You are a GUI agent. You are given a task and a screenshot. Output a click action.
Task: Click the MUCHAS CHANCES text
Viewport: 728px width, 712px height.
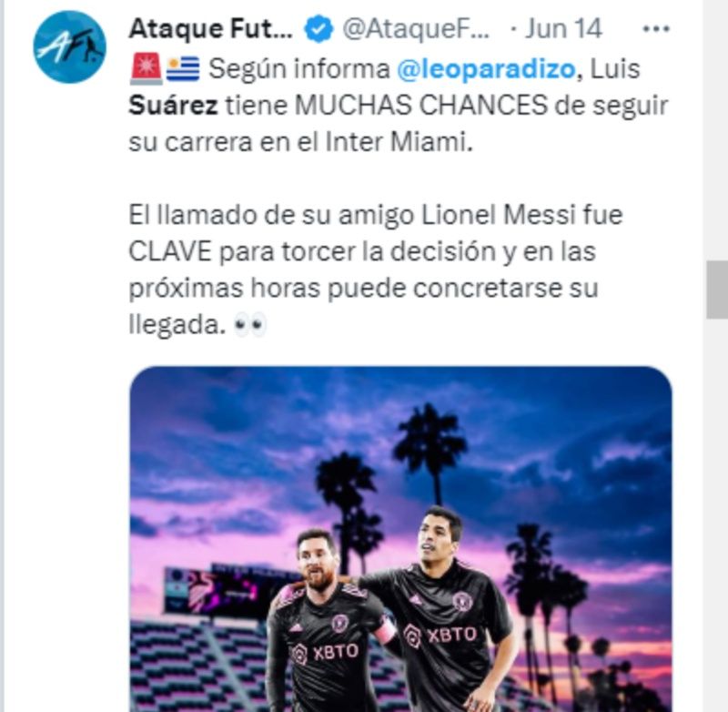pyautogui.click(x=421, y=106)
